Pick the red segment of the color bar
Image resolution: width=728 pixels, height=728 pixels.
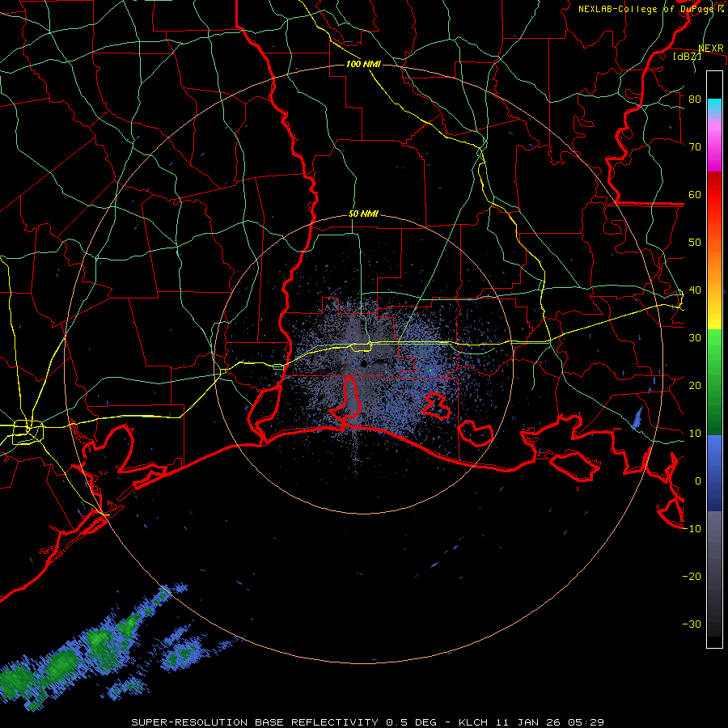click(714, 194)
